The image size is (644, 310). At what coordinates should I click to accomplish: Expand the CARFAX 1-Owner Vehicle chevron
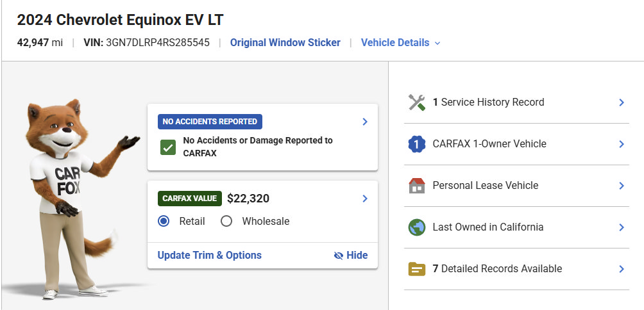pos(622,144)
